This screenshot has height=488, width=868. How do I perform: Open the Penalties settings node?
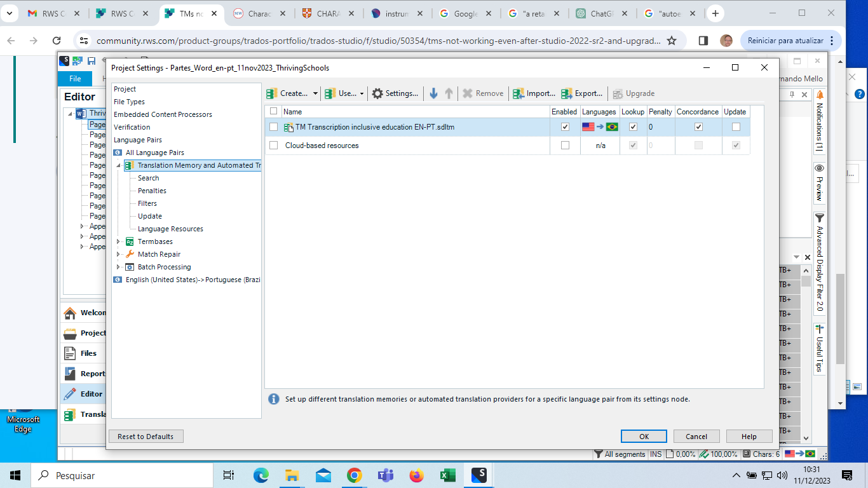click(152, 191)
